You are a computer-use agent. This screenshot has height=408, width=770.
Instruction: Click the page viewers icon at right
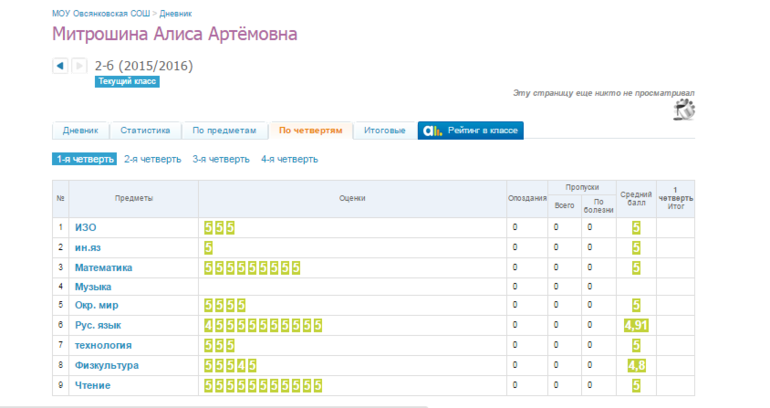pos(684,110)
